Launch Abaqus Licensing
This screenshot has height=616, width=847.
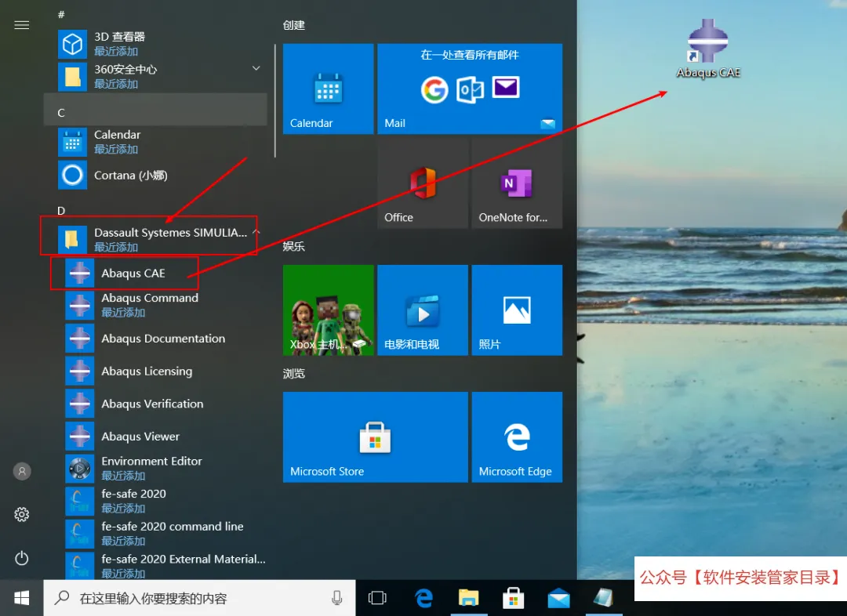tap(155, 371)
